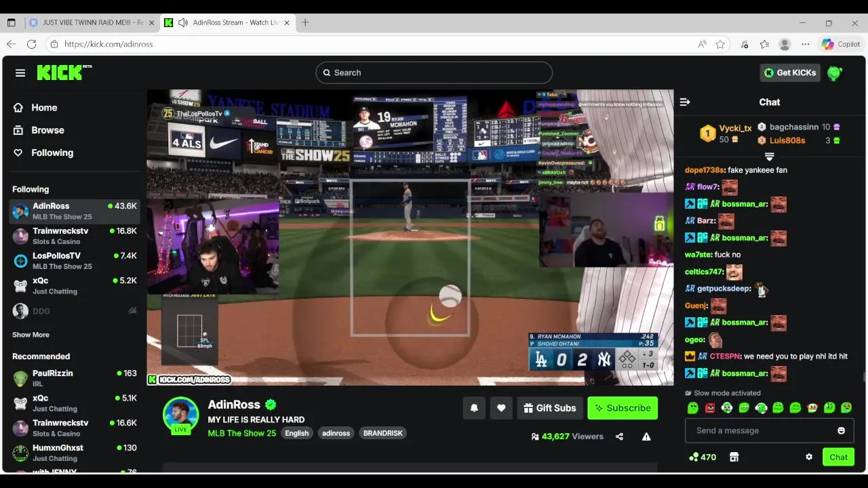Click the browser address bar URL
868x488 pixels.
pyautogui.click(x=108, y=44)
